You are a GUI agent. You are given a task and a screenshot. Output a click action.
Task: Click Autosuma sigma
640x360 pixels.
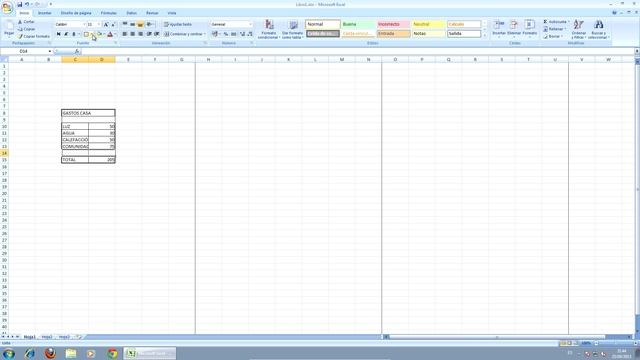(x=556, y=22)
